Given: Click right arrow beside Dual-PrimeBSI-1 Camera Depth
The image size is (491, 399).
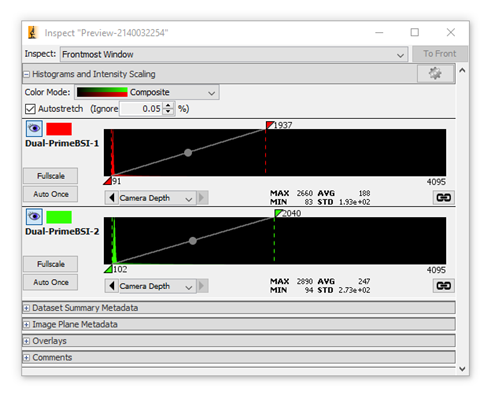Looking at the screenshot, I should [x=202, y=198].
